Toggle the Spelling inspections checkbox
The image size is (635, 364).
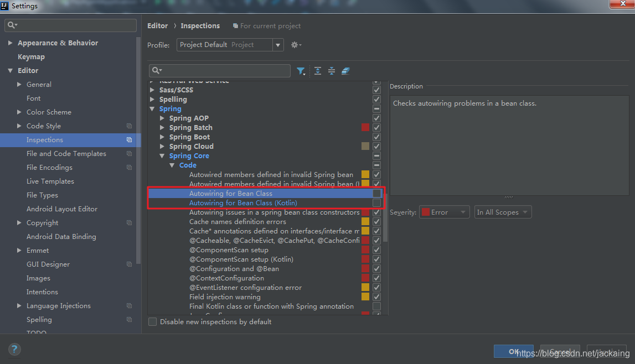tap(376, 100)
